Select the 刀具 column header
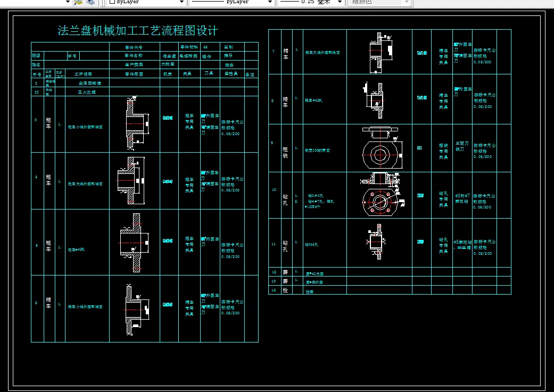The image size is (554, 392). (209, 73)
